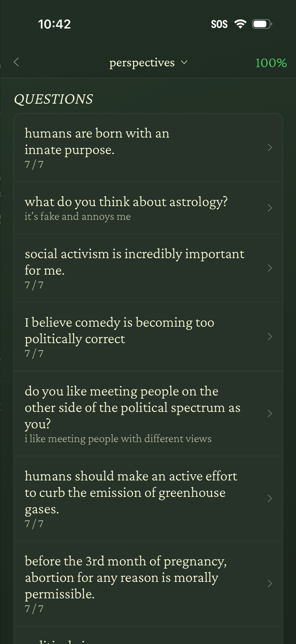Click chevron beside abortion question

[269, 584]
